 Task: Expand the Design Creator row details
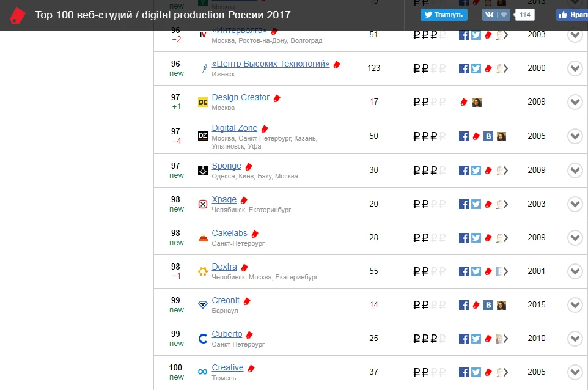pos(575,102)
